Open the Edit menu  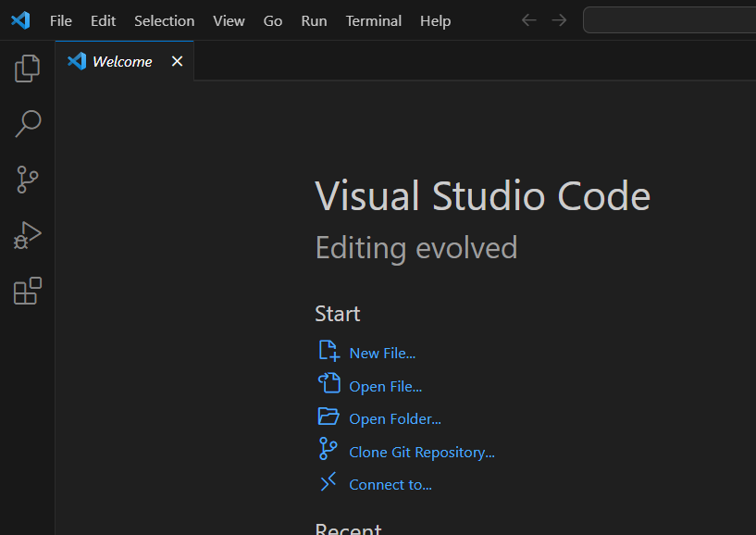pyautogui.click(x=104, y=21)
